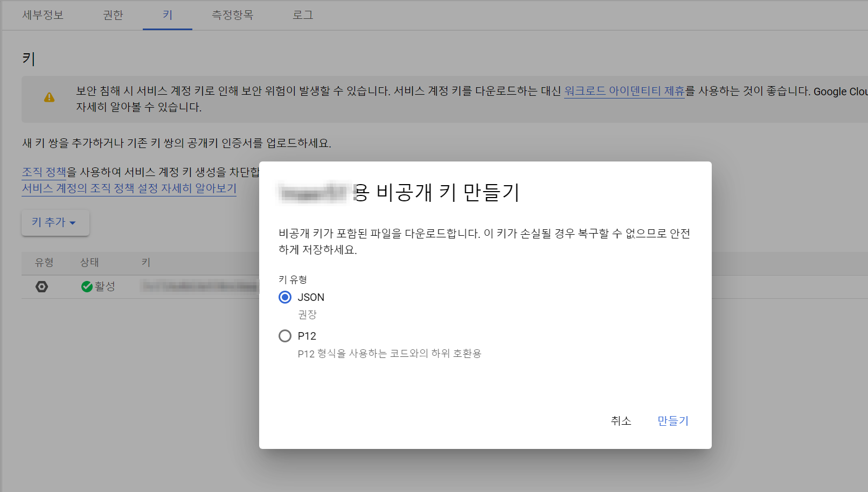Open the 조직 정책 link
This screenshot has height=492, width=868.
click(x=44, y=172)
